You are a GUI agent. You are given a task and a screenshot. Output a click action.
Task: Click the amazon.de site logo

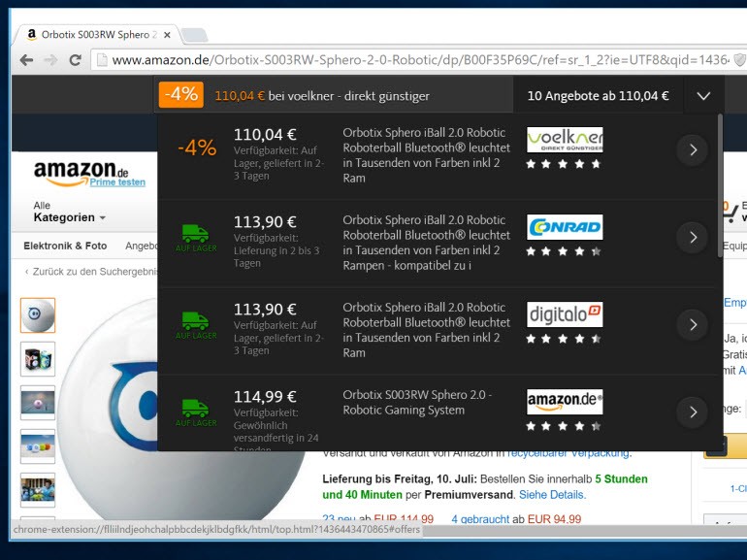click(x=81, y=172)
